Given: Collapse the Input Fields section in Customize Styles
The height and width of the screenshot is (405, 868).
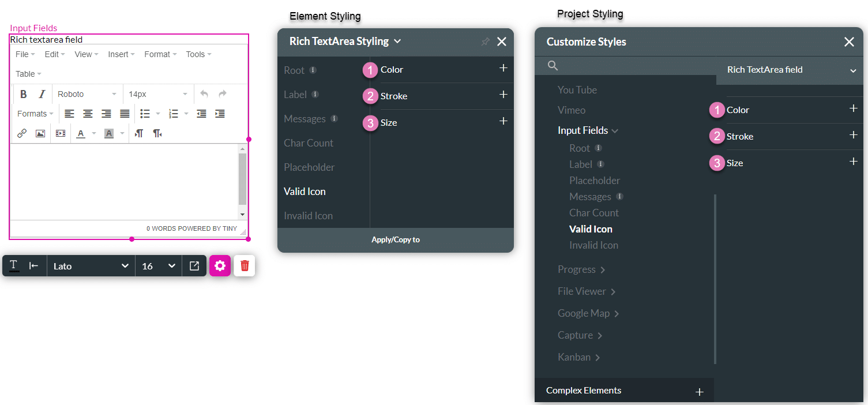Looking at the screenshot, I should [614, 130].
